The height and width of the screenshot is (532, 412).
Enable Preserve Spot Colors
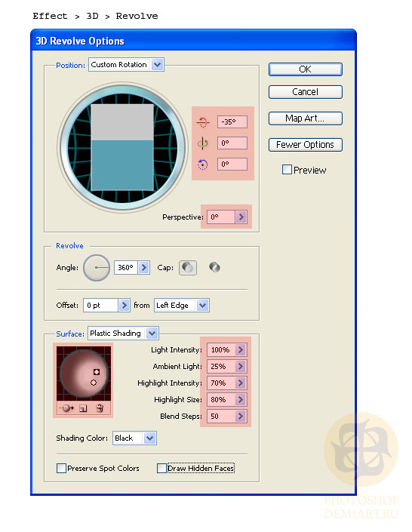coord(61,468)
